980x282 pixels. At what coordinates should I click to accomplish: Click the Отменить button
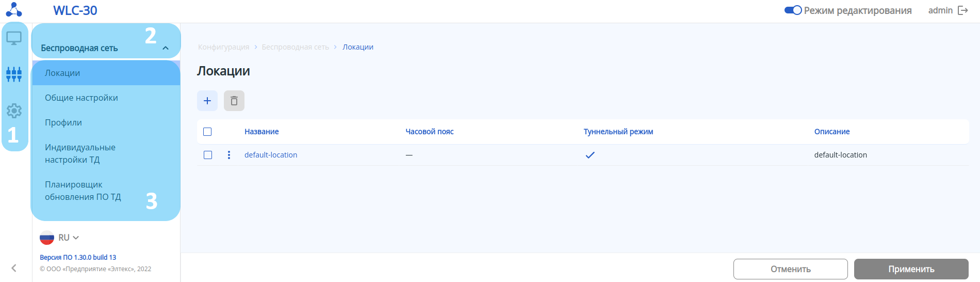tap(790, 269)
